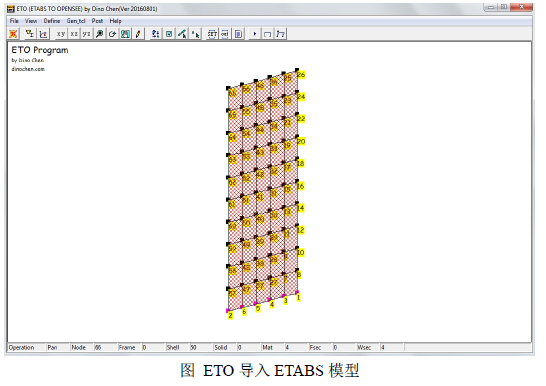This screenshot has height=386, width=546.
Task: Click the pencil draw tool icon
Action: point(138,34)
